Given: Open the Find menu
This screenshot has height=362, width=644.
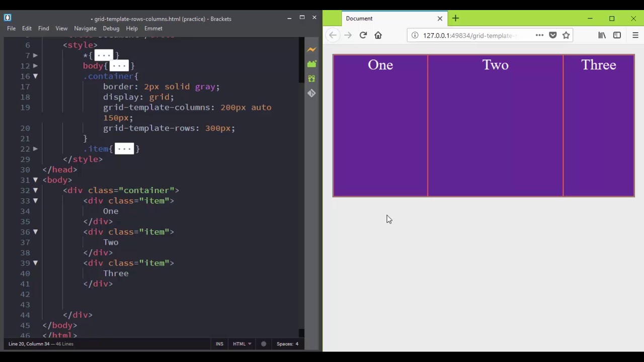Looking at the screenshot, I should [43, 29].
